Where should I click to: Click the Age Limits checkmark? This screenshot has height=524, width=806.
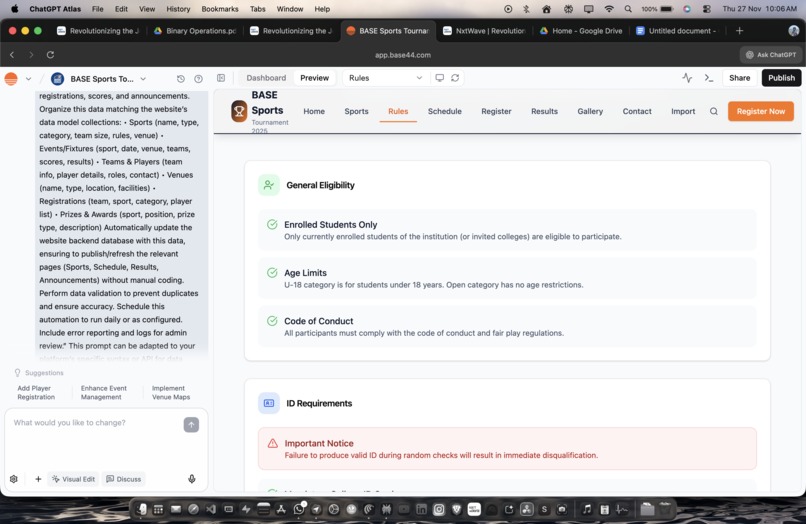click(x=272, y=273)
